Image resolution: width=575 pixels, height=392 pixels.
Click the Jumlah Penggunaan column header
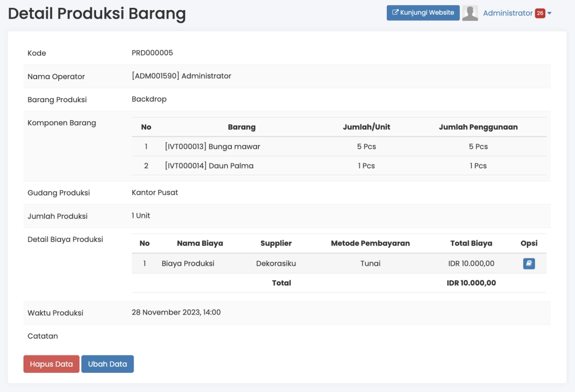[478, 127]
